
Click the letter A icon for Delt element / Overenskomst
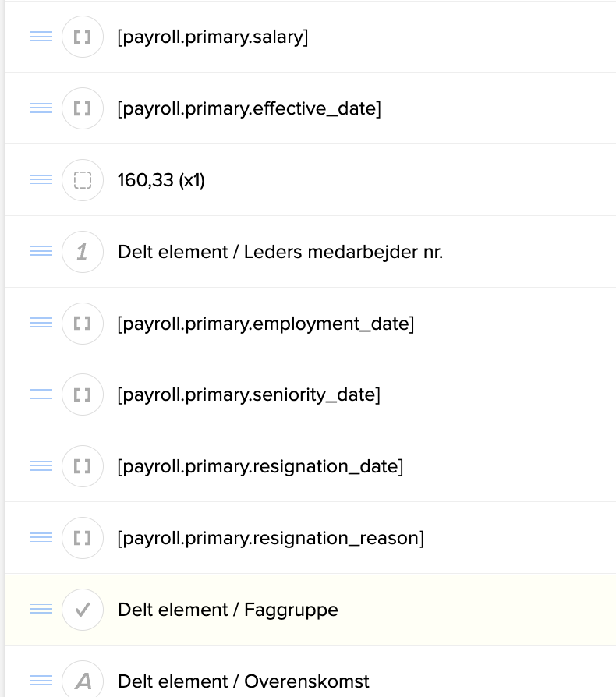83,681
